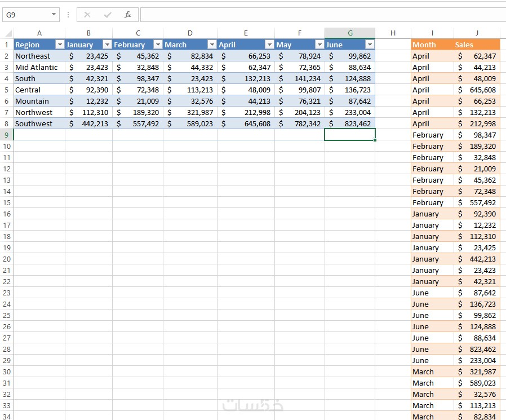The height and width of the screenshot is (420, 506).
Task: Click the Mid Atlantic region cell
Action: click(x=39, y=67)
